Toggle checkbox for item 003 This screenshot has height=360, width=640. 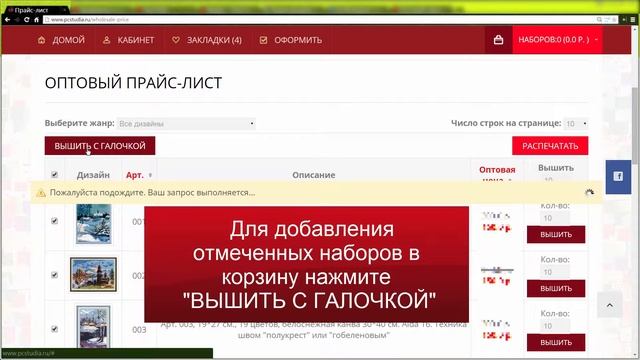[x=54, y=329]
